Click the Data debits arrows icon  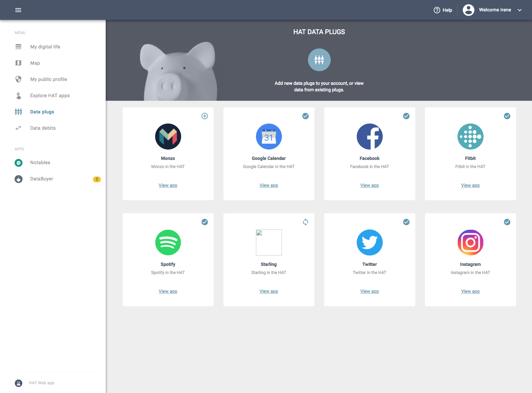point(19,128)
